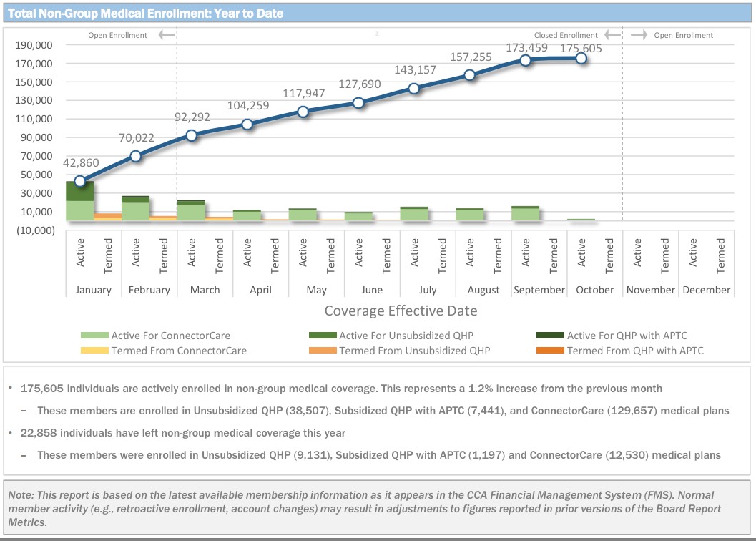Screen dimensions: 756x546
Task: Click the February Termed bar
Action: tap(163, 218)
